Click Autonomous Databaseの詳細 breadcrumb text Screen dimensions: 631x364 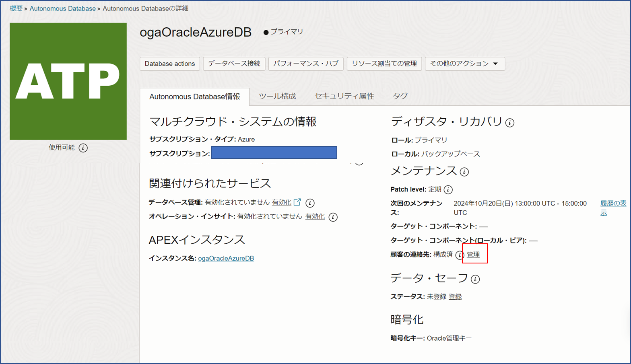point(146,8)
